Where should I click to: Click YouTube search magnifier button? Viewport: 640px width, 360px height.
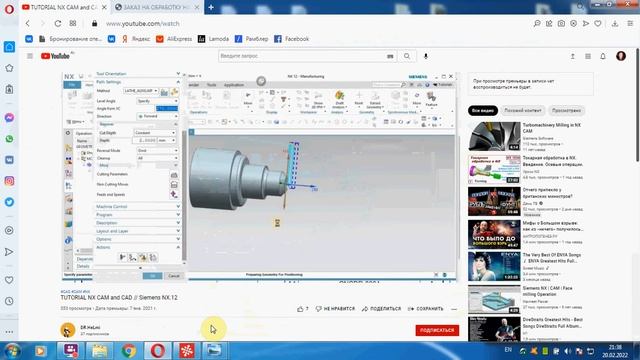click(407, 56)
